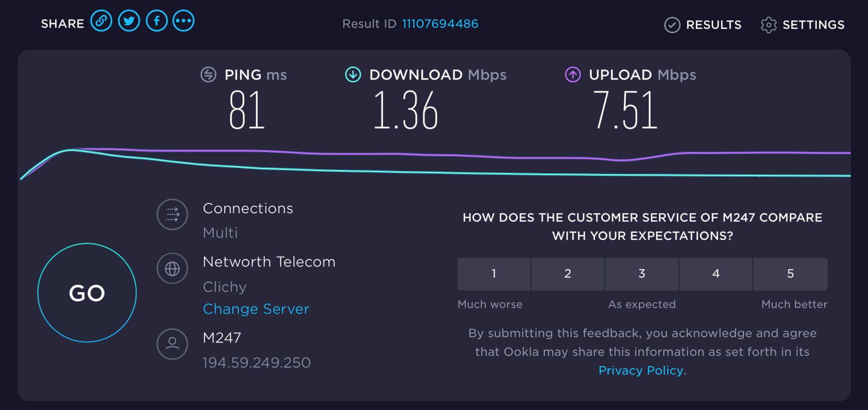Click the M247 user profile icon
Screen dimensions: 868x410
172,344
